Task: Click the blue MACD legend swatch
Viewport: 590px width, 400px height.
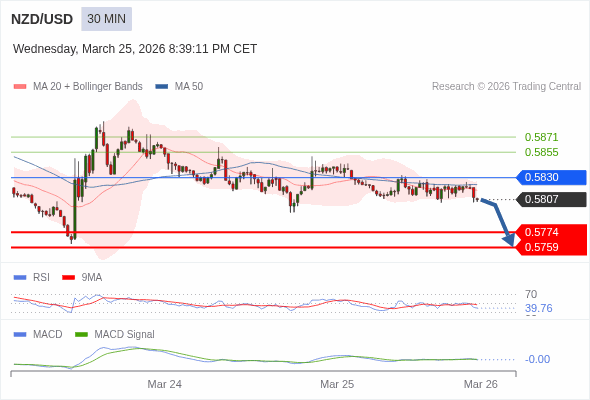Action: [x=20, y=335]
